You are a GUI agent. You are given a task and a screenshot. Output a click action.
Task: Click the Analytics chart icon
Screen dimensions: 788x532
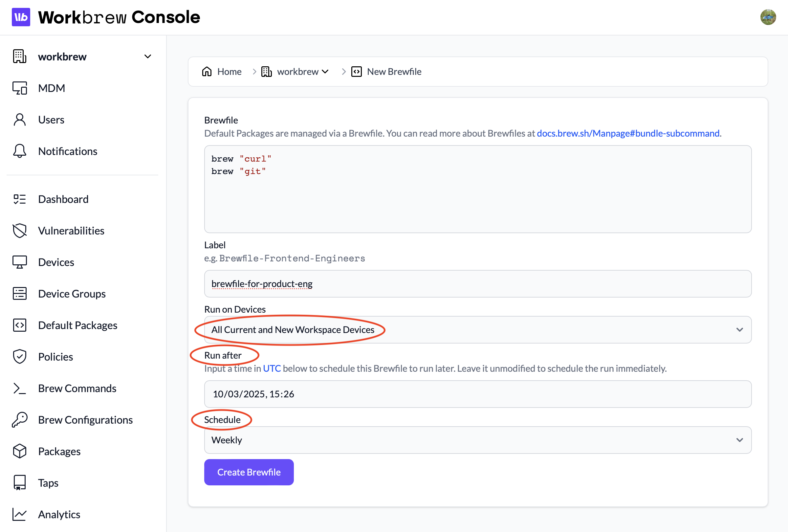pyautogui.click(x=20, y=514)
